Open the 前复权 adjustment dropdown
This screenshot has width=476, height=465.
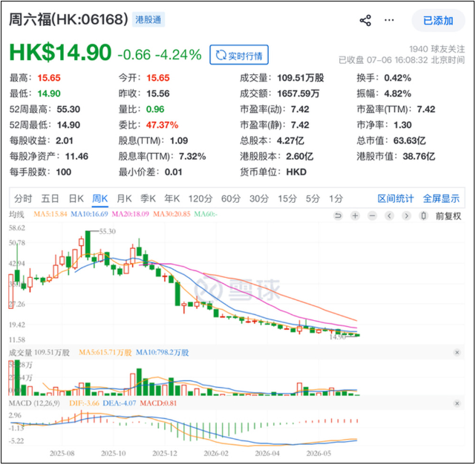click(449, 216)
